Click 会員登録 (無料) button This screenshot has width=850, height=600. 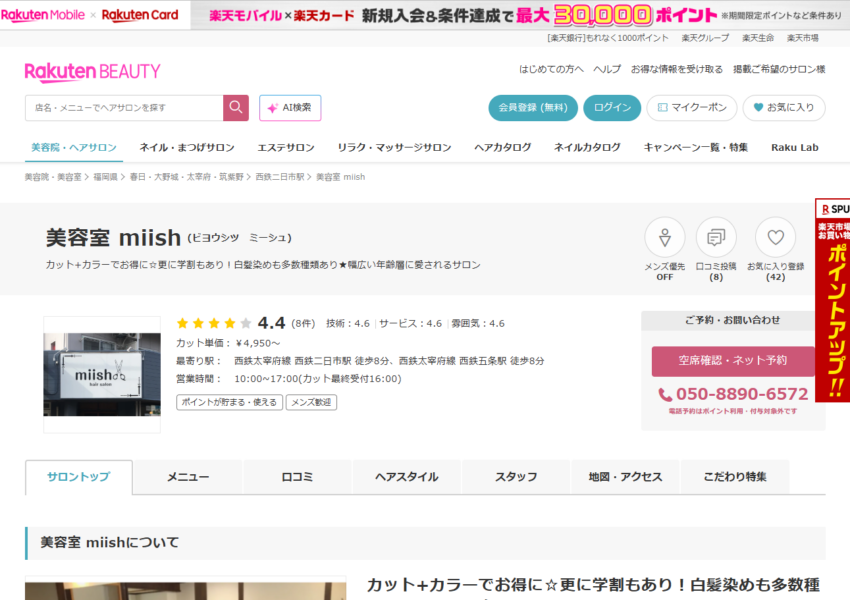(533, 108)
